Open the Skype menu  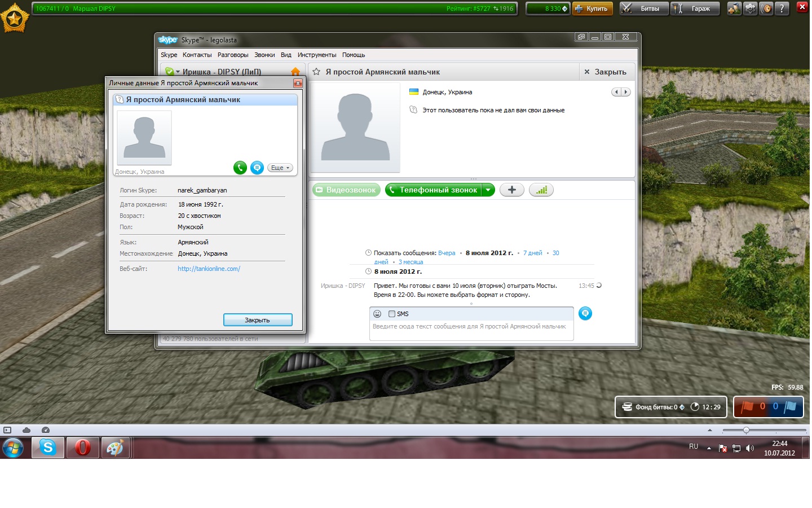point(169,55)
